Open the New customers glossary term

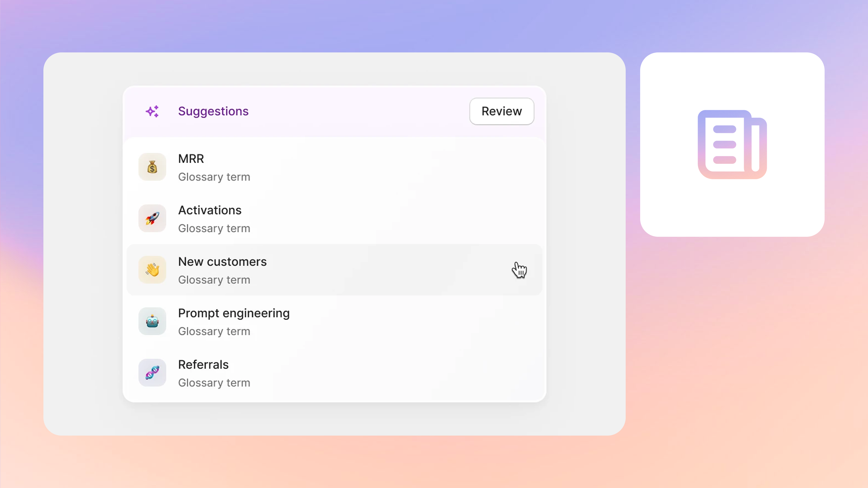(334, 270)
